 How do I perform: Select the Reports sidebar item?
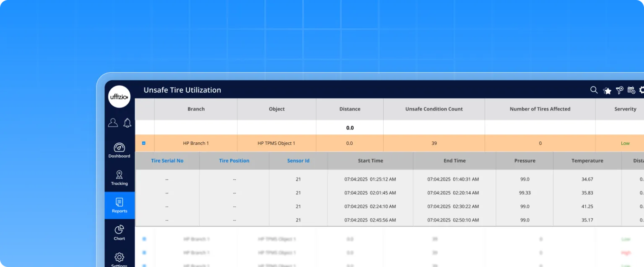pos(119,205)
